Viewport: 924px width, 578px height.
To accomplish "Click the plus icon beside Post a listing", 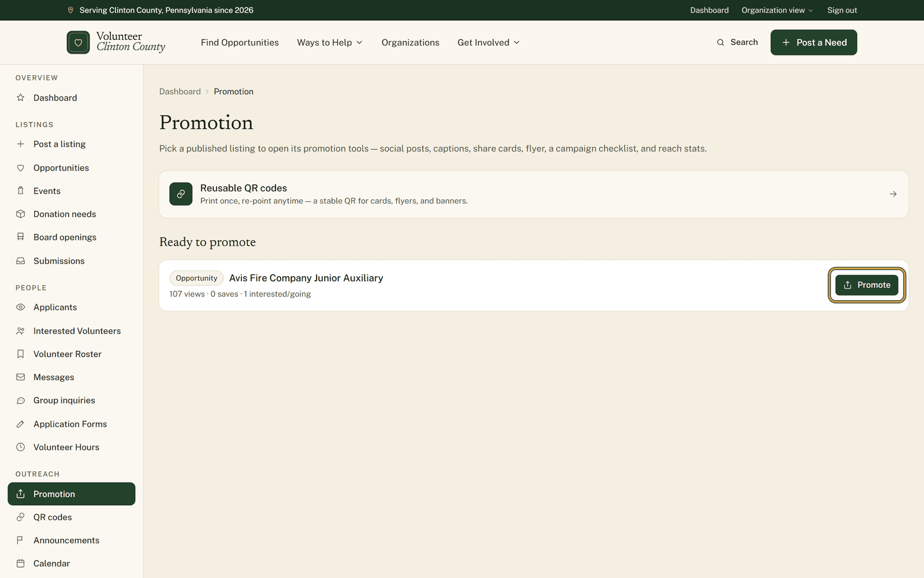I will (x=21, y=144).
